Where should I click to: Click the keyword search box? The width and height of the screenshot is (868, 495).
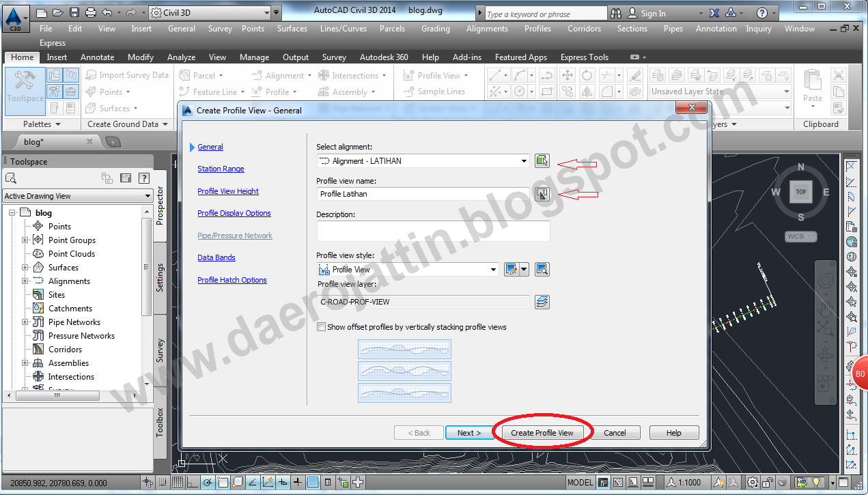pyautogui.click(x=546, y=14)
